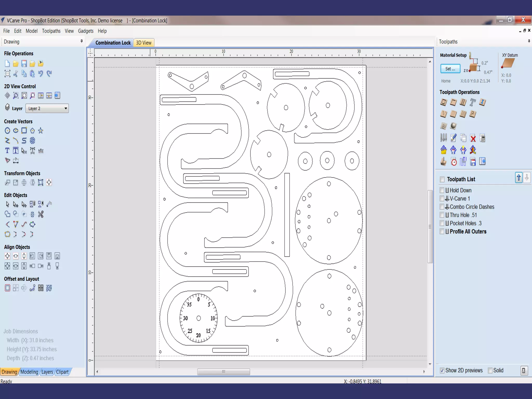Enable the Hold Down toolpath checkbox

(x=442, y=190)
